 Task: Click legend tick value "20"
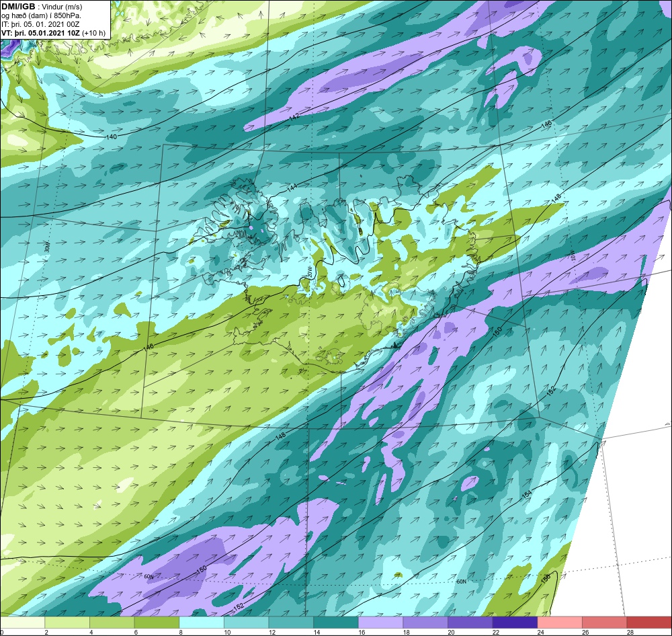(x=452, y=632)
